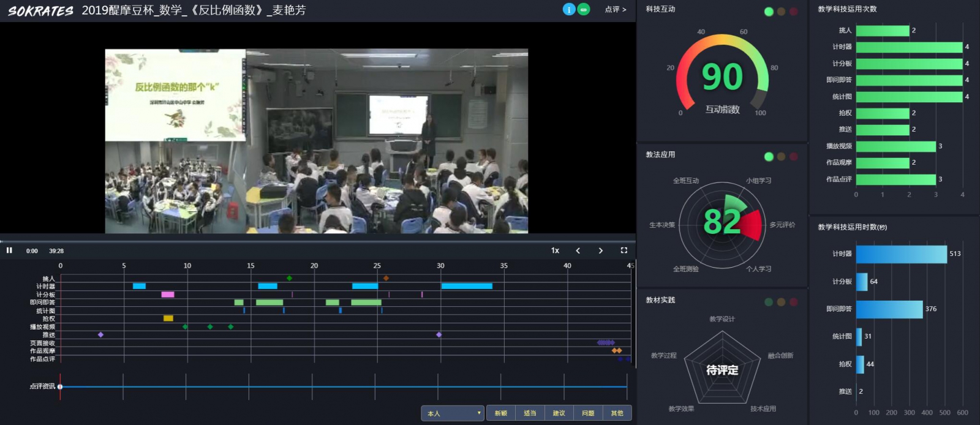Select the 新颖 comment tag
980x425 pixels.
pos(500,413)
